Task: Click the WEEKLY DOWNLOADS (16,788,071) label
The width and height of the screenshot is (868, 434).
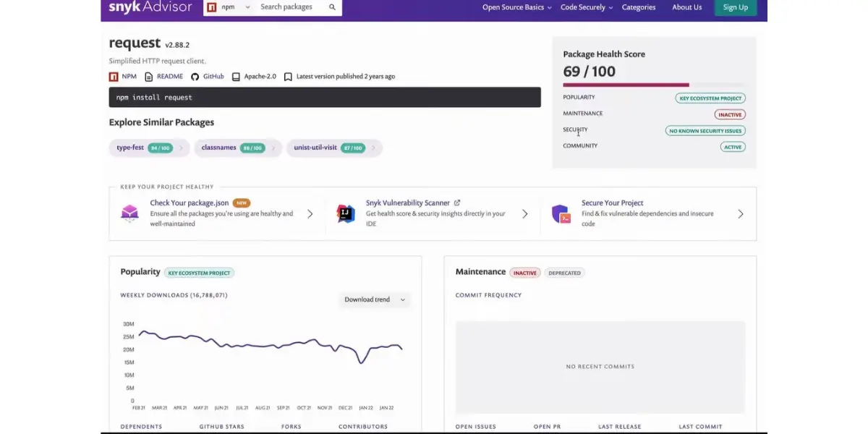Action: [x=174, y=295]
